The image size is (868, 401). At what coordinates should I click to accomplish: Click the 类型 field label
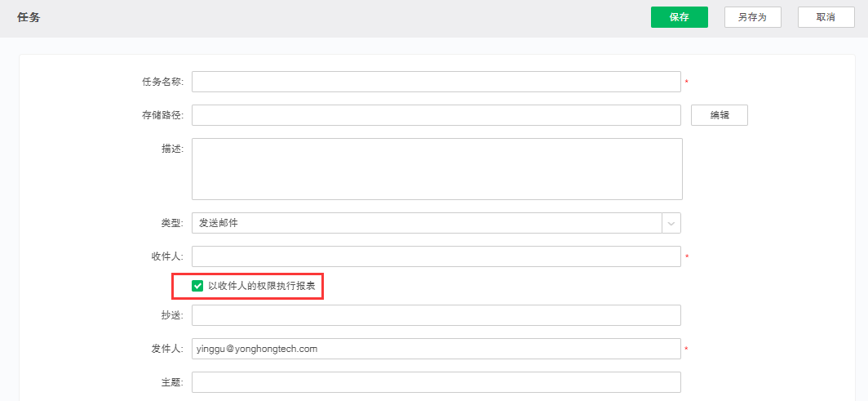tap(172, 223)
